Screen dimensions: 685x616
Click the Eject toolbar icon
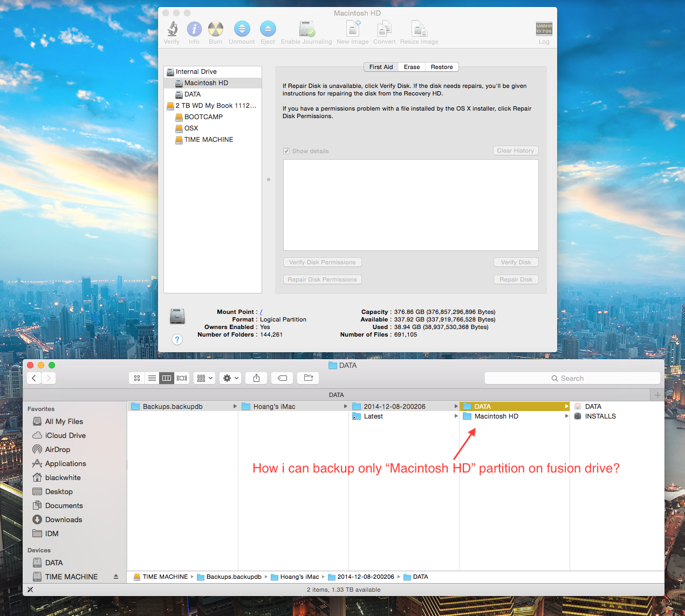click(x=268, y=29)
